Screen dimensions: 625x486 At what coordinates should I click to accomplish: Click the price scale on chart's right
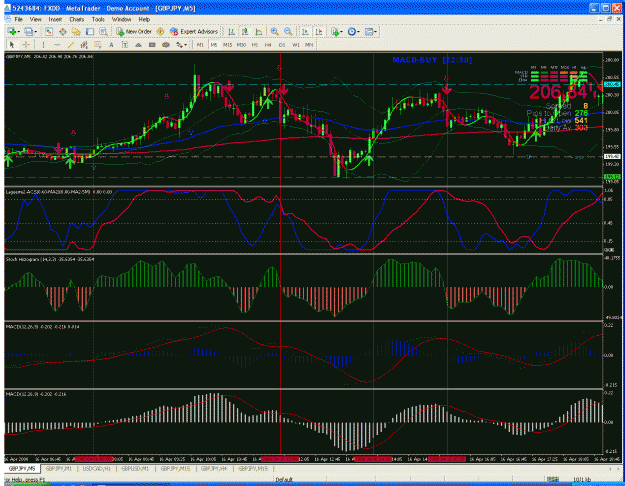point(612,120)
